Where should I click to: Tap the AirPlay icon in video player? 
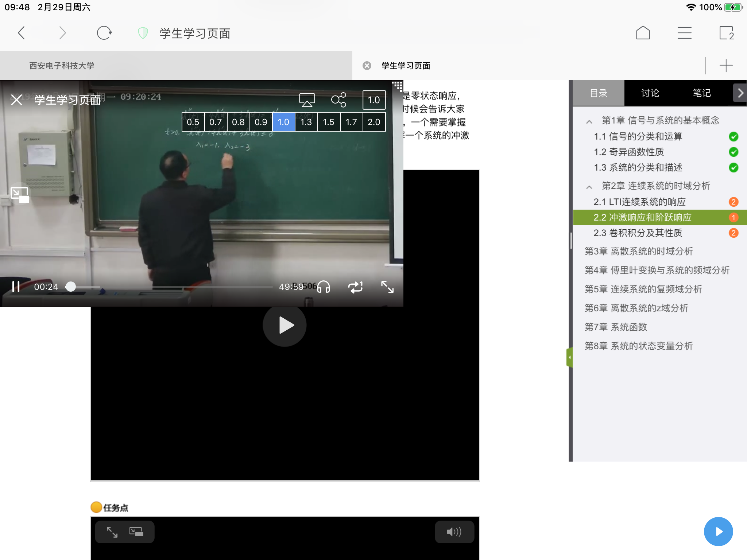[307, 100]
